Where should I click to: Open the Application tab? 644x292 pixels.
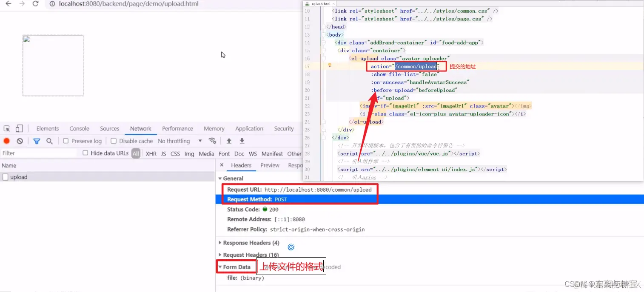tap(249, 129)
